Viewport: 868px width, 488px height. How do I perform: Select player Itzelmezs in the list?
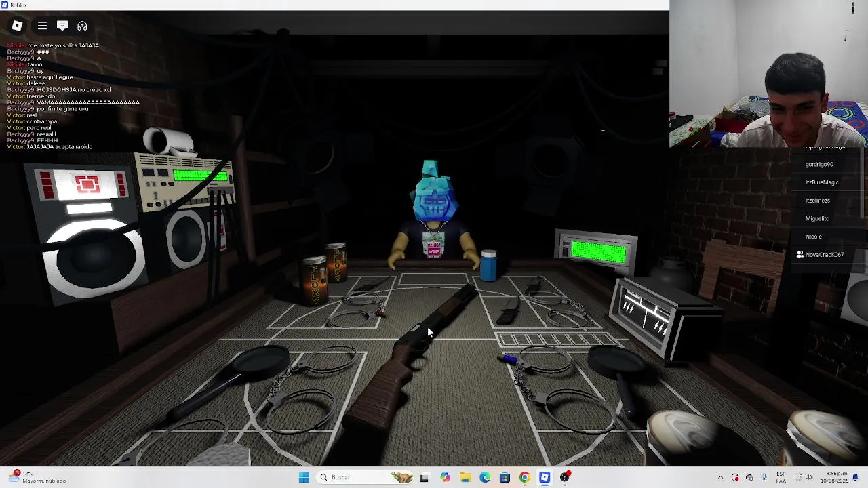pyautogui.click(x=817, y=201)
